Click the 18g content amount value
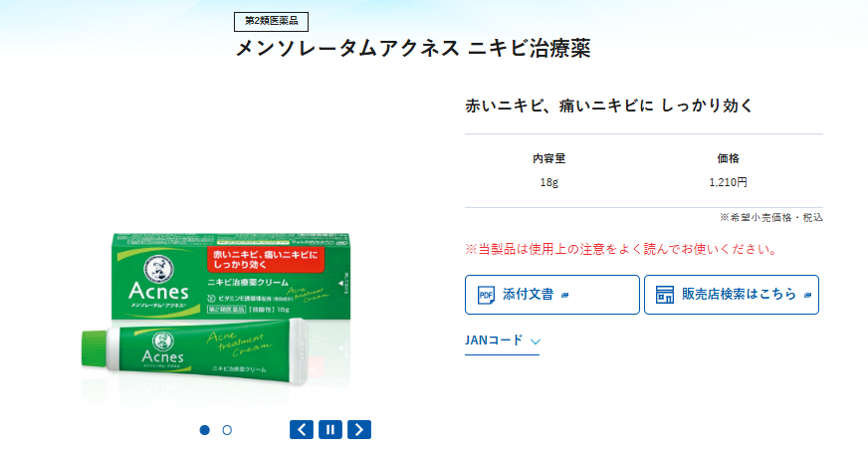 (x=549, y=182)
